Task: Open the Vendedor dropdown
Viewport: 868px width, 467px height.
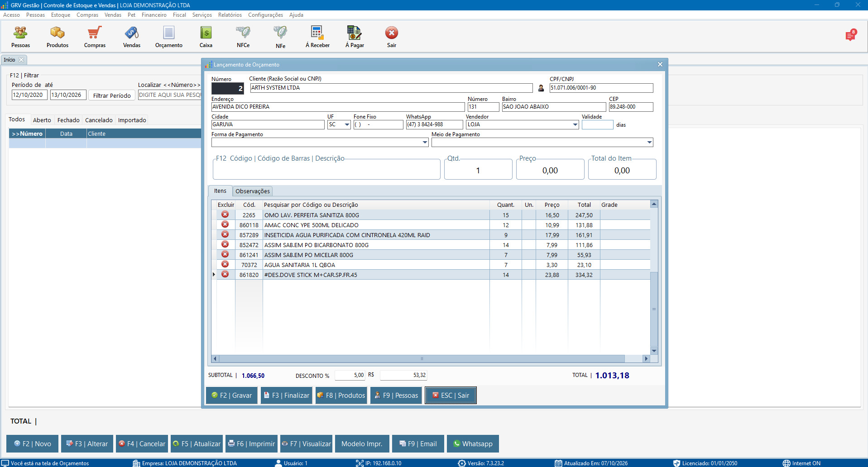Action: (575, 124)
